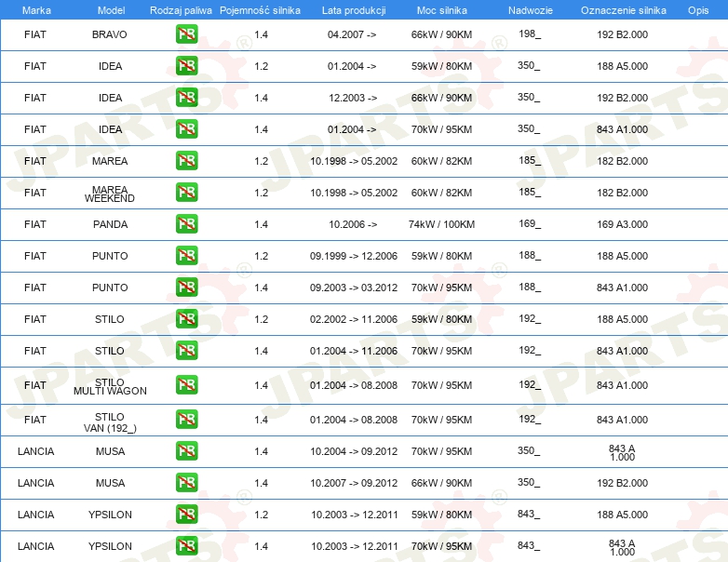Click the Model column header
This screenshot has width=728, height=562.
click(111, 10)
